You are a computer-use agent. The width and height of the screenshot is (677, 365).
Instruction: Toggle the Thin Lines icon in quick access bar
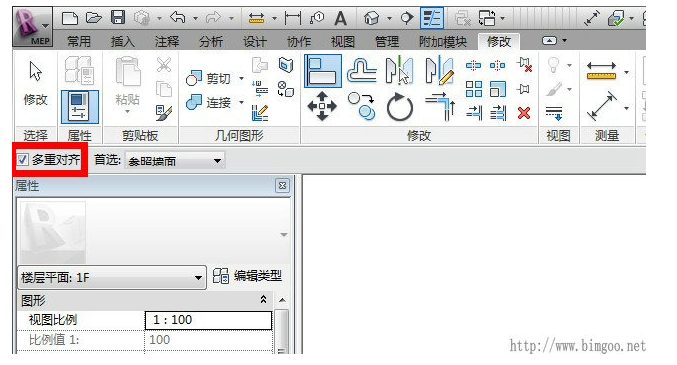pyautogui.click(x=432, y=18)
